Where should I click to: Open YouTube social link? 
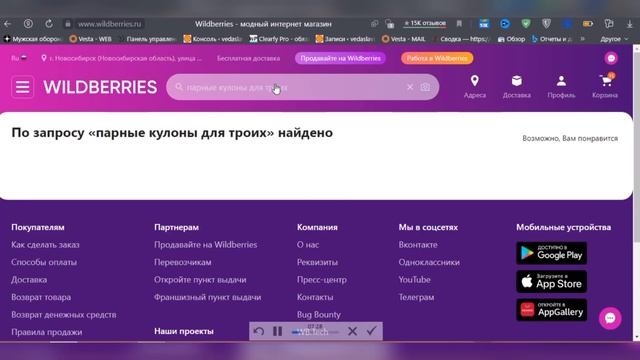point(415,280)
